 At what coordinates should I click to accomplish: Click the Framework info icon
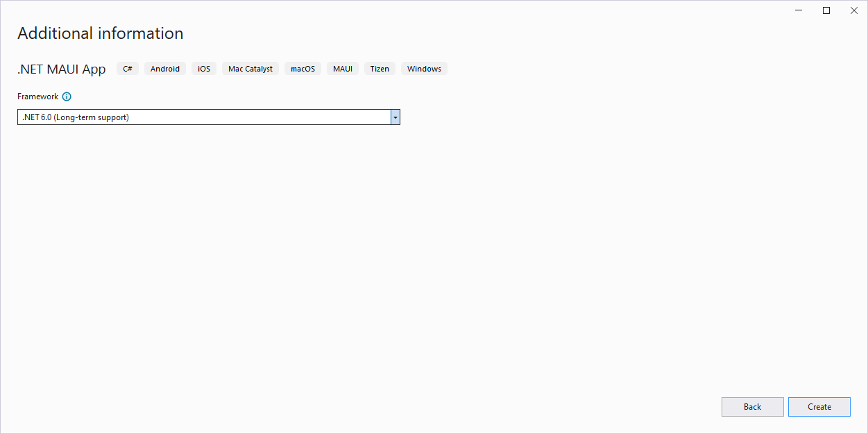(x=67, y=97)
